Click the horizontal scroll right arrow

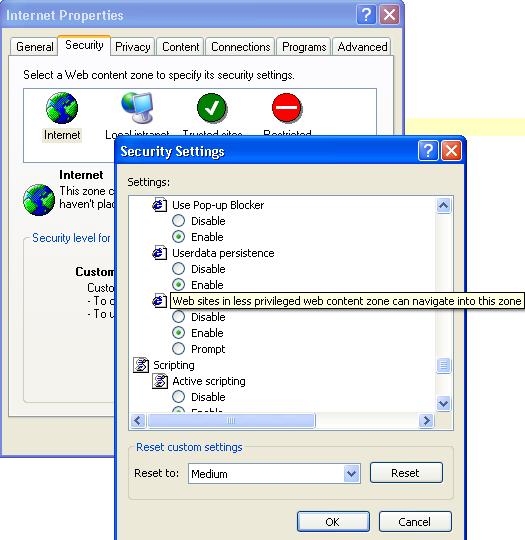tap(426, 420)
